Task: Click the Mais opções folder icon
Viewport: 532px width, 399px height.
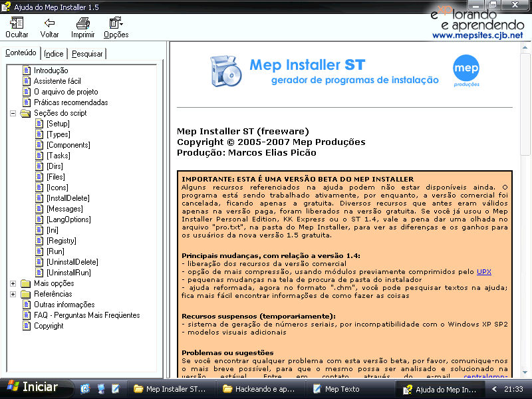Action: [25, 283]
